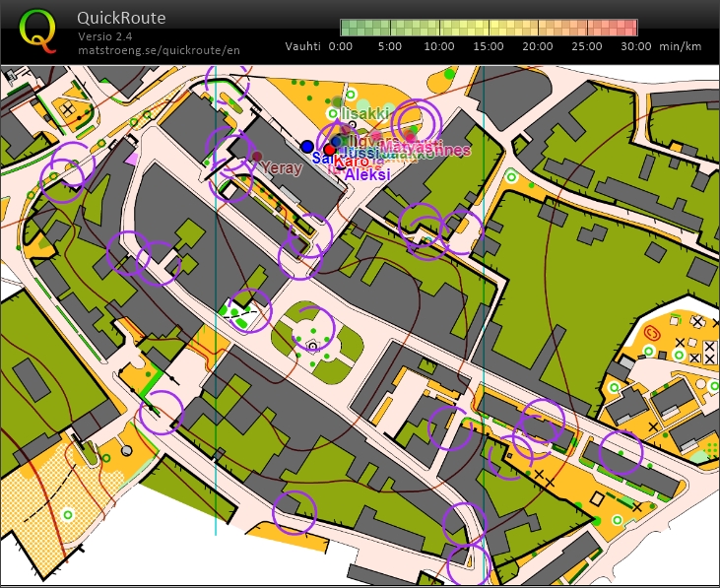This screenshot has height=588, width=720.
Task: Click the min/km unit label
Action: [x=680, y=46]
